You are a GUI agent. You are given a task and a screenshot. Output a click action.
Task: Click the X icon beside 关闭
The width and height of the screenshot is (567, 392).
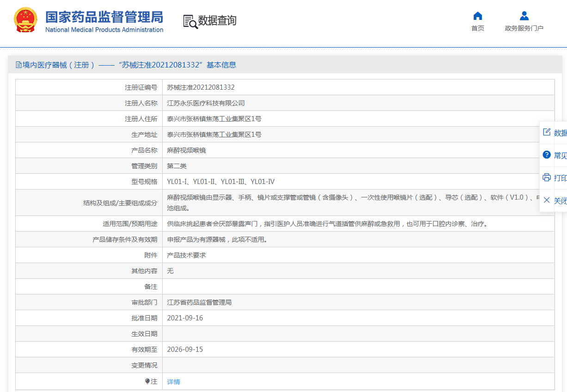pyautogui.click(x=547, y=200)
